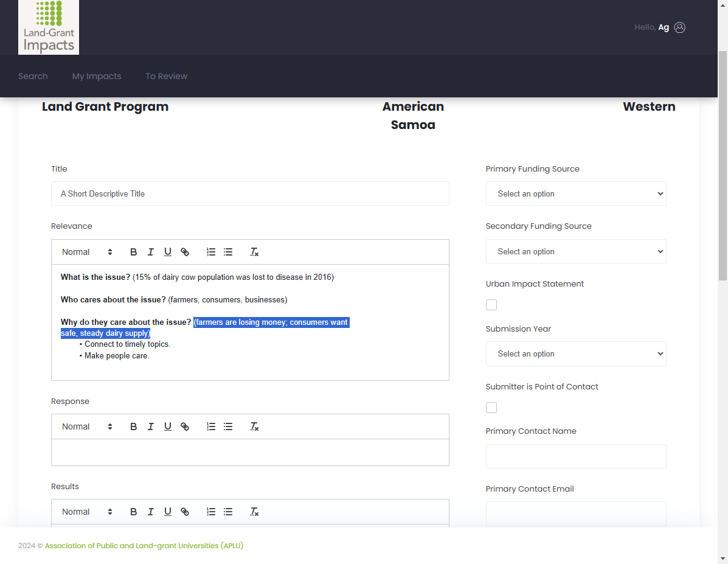The image size is (728, 564).
Task: Click the "American Samoa" heading
Action: tap(413, 116)
